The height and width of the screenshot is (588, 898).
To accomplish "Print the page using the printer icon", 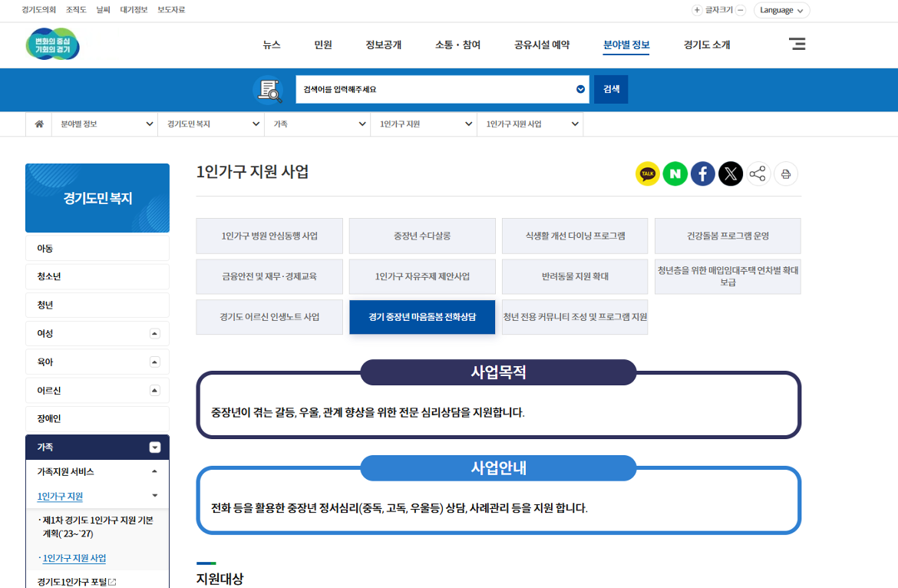I will [785, 173].
